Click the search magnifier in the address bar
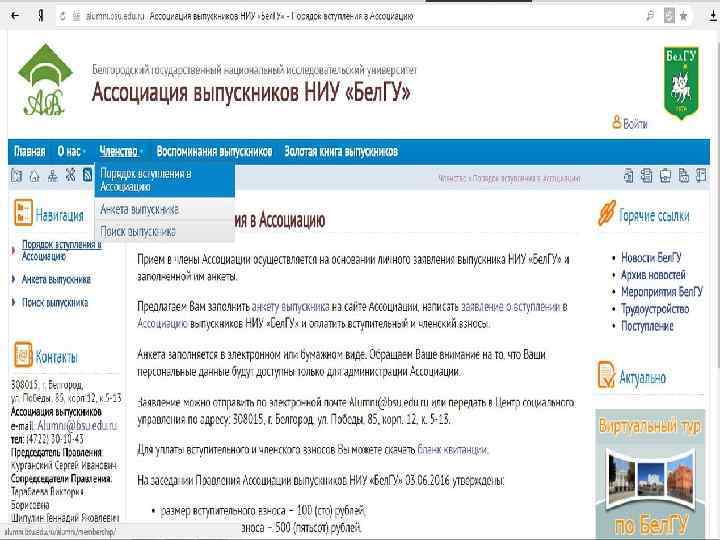 pos(650,17)
